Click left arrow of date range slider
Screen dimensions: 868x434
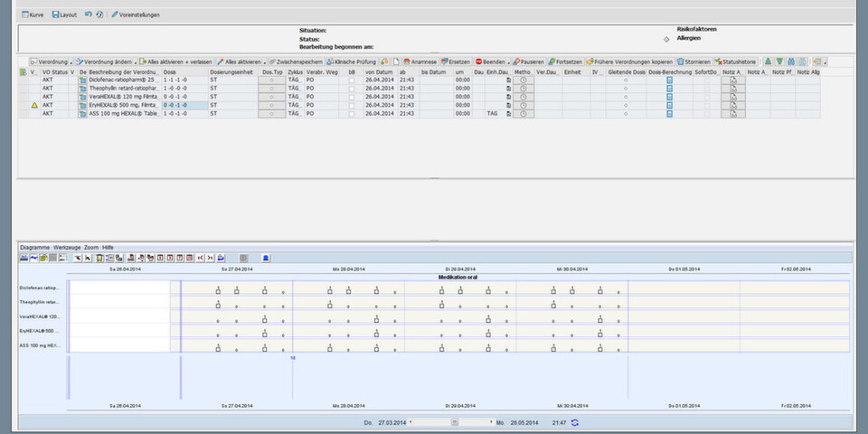point(410,422)
